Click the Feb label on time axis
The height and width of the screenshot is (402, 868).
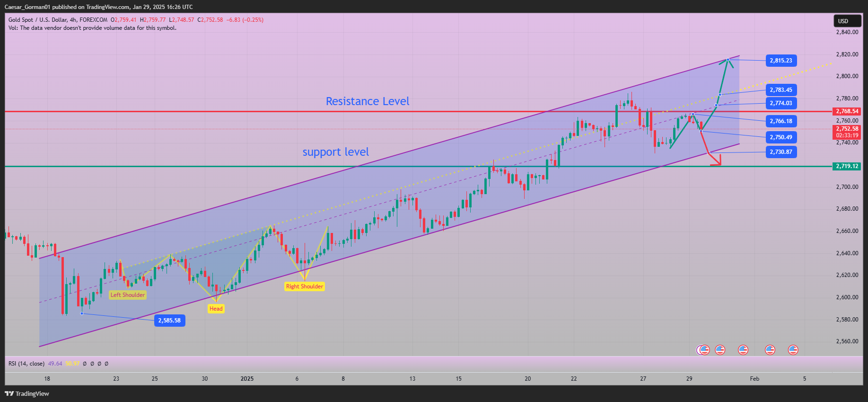[754, 379]
